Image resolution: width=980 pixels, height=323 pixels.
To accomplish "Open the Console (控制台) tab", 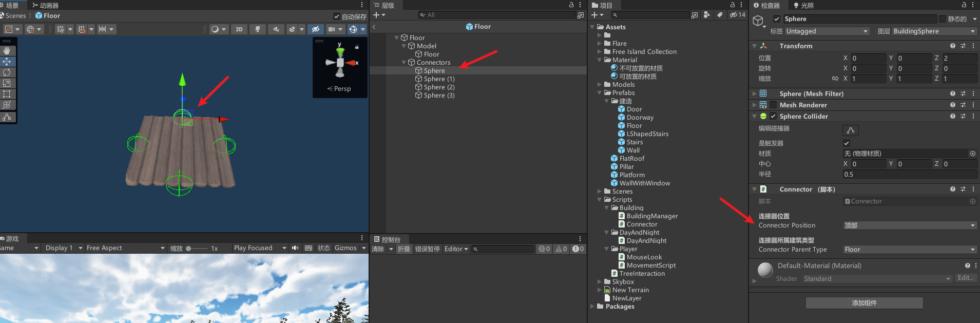I will 388,239.
